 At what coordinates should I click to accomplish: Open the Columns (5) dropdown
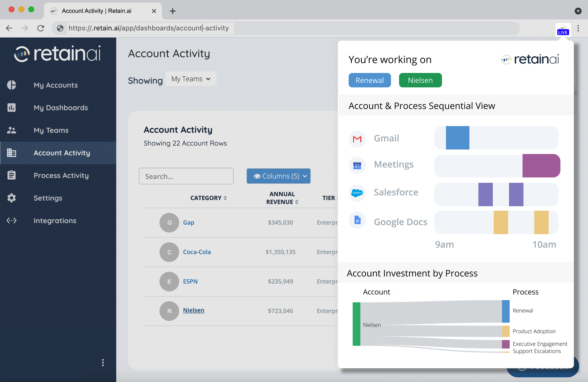coord(278,176)
